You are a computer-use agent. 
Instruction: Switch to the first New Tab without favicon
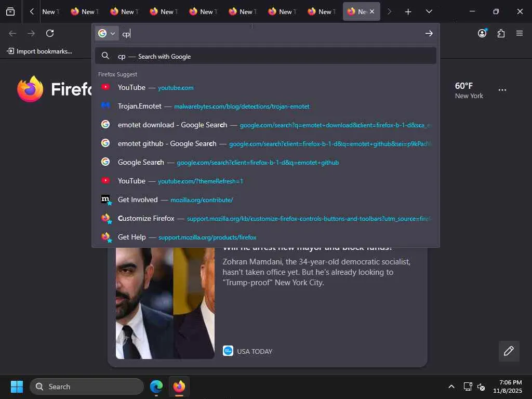pyautogui.click(x=50, y=11)
